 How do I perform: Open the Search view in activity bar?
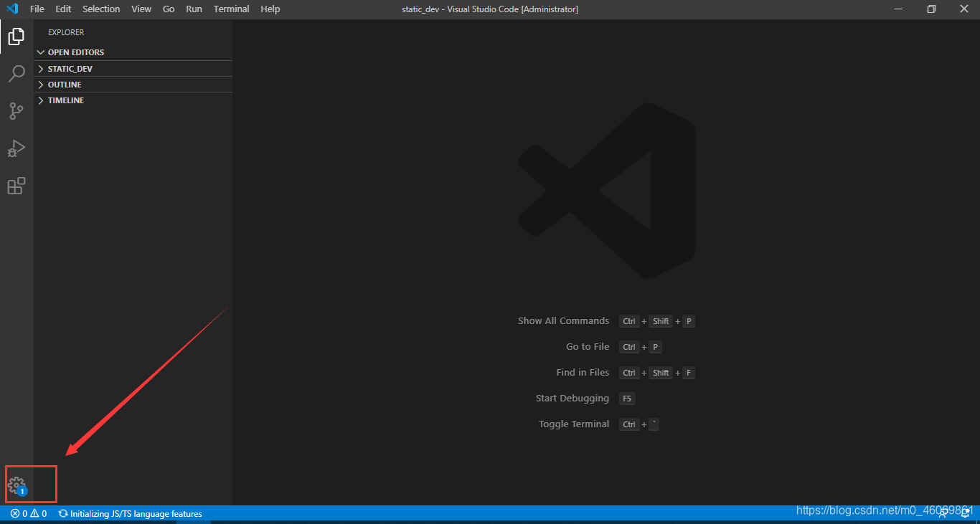click(17, 73)
